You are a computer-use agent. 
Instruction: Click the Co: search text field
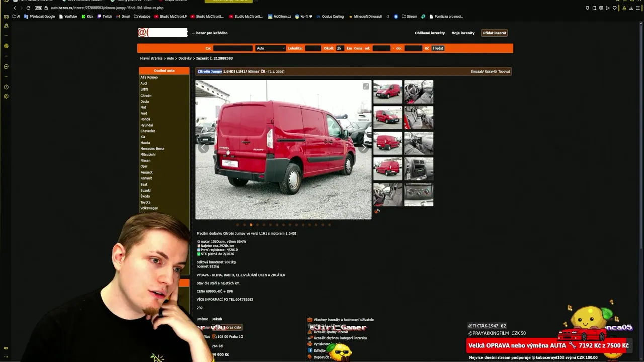[232, 48]
